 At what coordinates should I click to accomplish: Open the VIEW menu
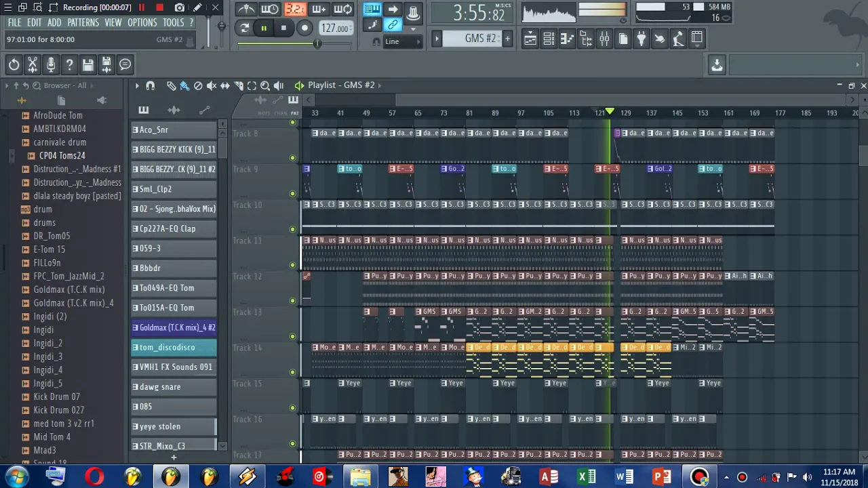point(113,22)
